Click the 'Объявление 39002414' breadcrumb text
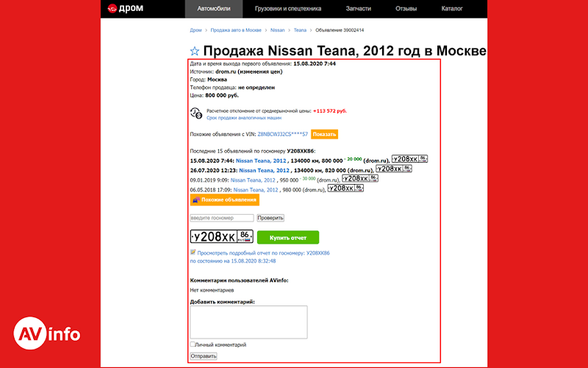Screen dimensions: 588x368 pos(340,30)
